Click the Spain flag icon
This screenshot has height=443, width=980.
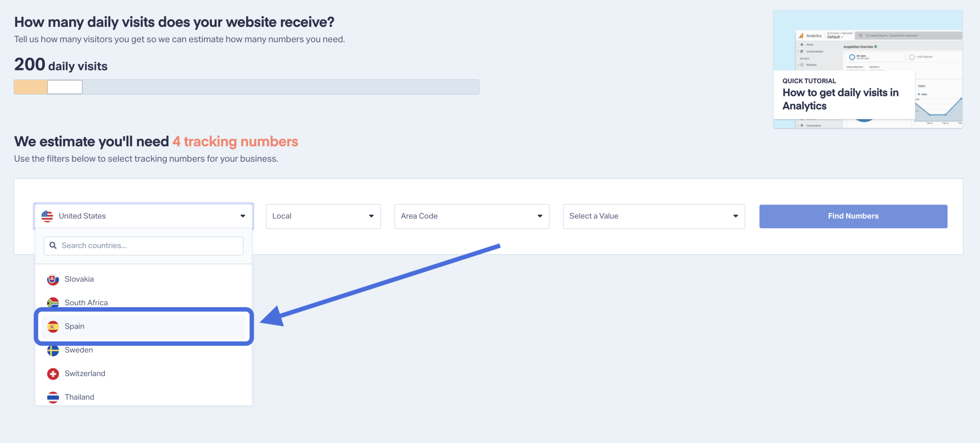(53, 327)
